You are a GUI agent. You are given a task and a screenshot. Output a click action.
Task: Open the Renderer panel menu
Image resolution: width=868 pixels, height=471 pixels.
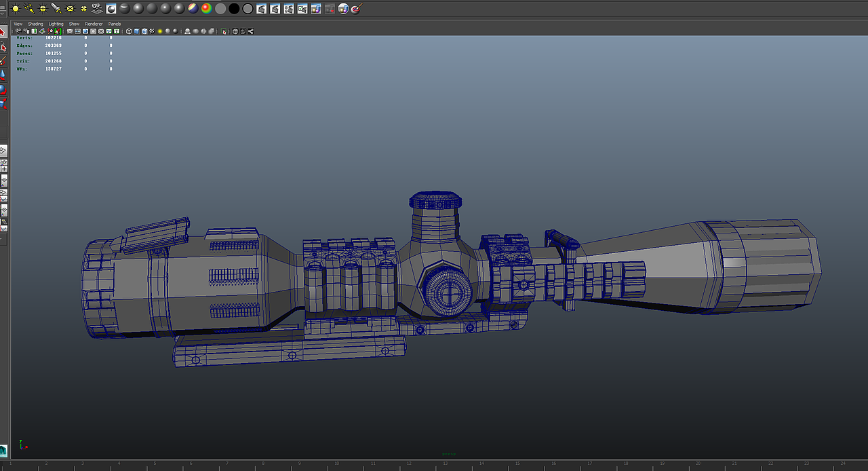coord(94,24)
